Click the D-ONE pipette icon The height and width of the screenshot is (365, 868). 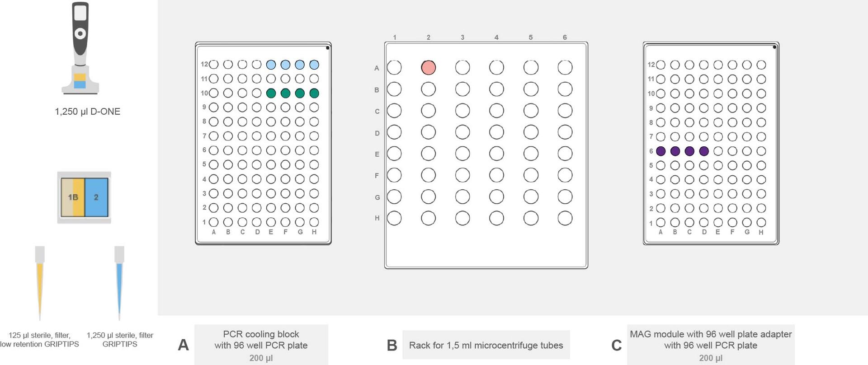[80, 48]
